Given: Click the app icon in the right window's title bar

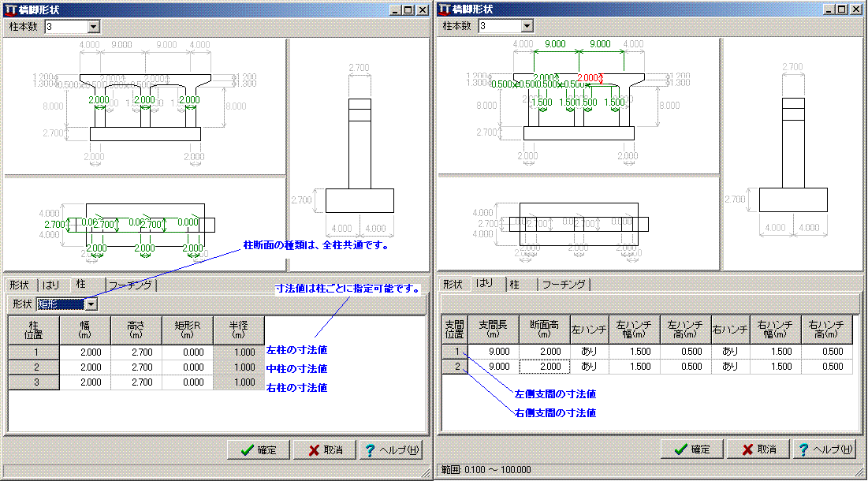Looking at the screenshot, I should pos(445,9).
